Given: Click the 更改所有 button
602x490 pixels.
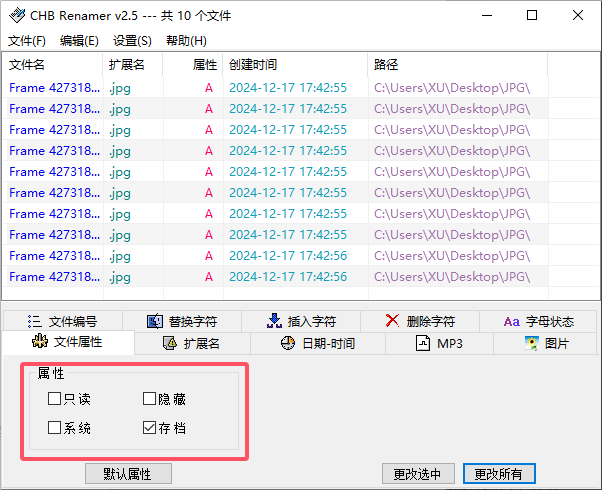Looking at the screenshot, I should 499,473.
